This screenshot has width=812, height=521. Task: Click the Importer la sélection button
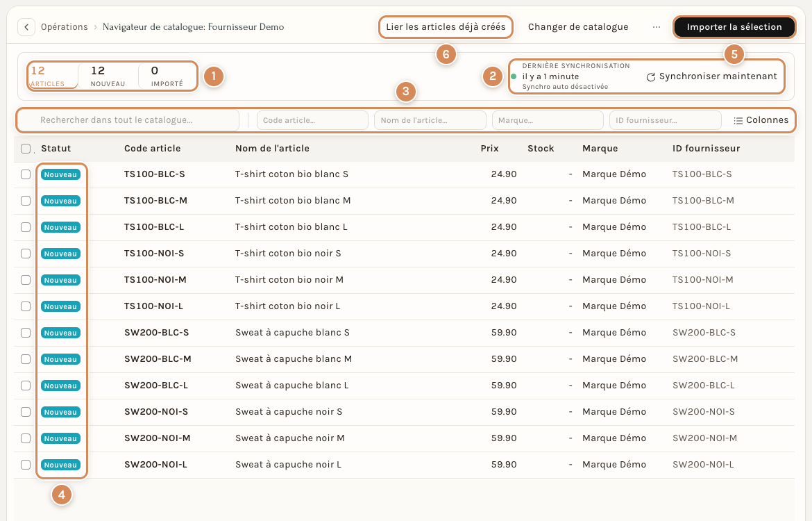(734, 27)
